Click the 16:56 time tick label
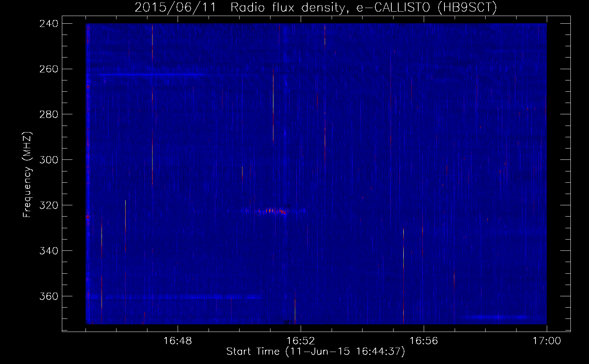 click(424, 341)
